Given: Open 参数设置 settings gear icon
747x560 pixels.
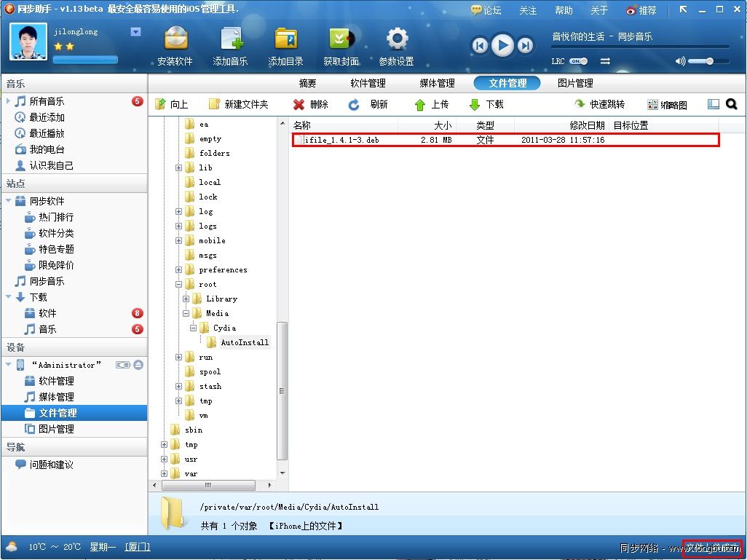Looking at the screenshot, I should click(397, 39).
